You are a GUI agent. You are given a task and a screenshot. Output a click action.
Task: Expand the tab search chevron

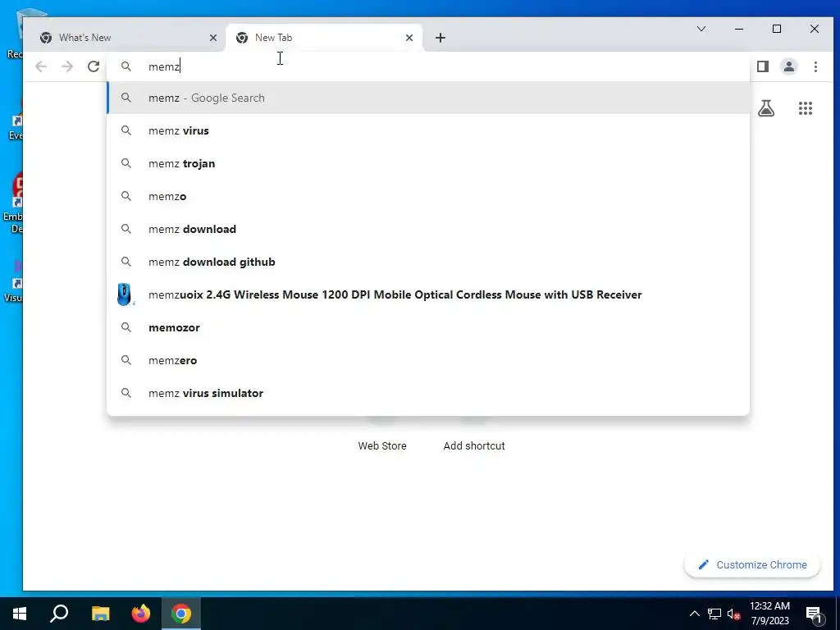pos(701,29)
